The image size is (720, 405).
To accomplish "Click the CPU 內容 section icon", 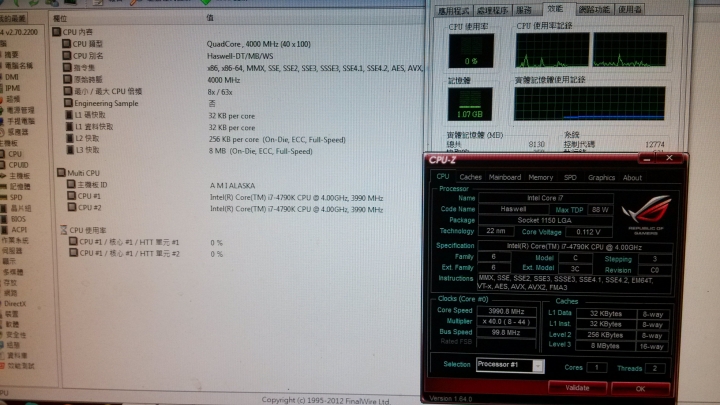I will 56,32.
